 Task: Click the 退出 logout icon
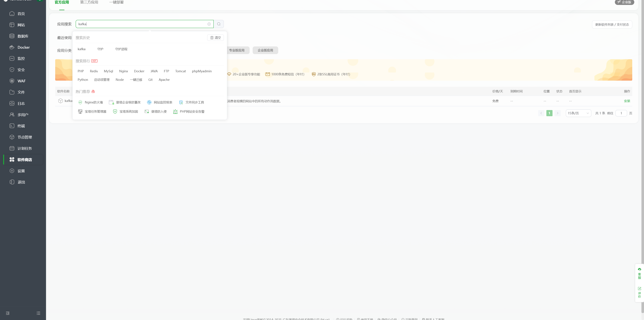point(12,182)
